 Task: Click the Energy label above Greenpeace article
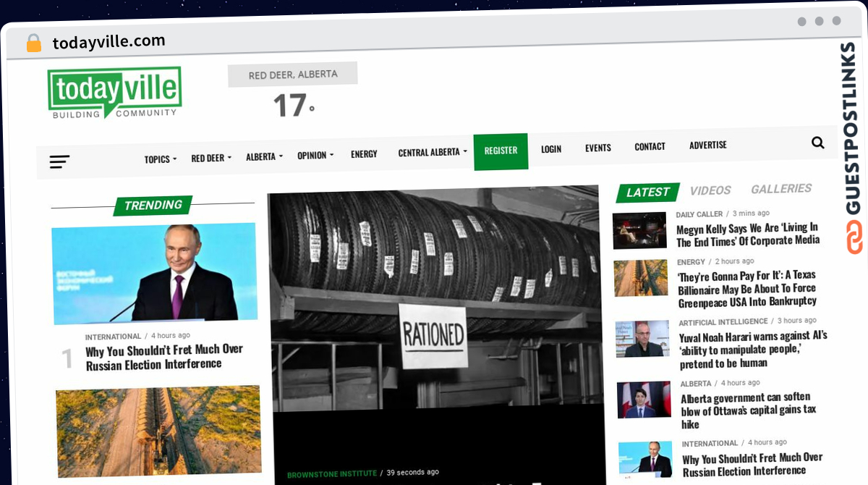pyautogui.click(x=692, y=262)
